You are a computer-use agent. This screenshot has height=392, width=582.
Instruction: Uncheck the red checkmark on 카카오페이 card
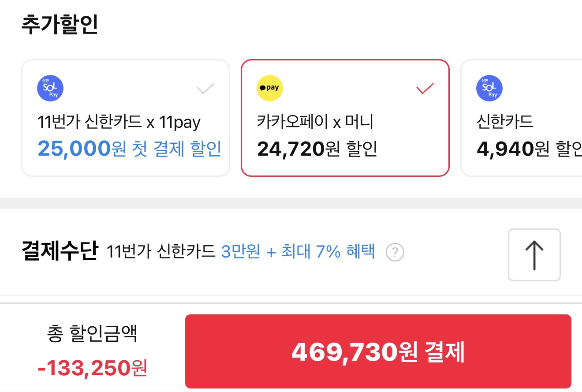[x=425, y=89]
